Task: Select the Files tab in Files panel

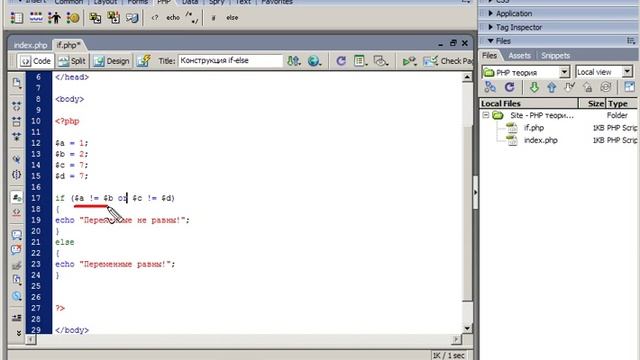Action: click(x=489, y=56)
